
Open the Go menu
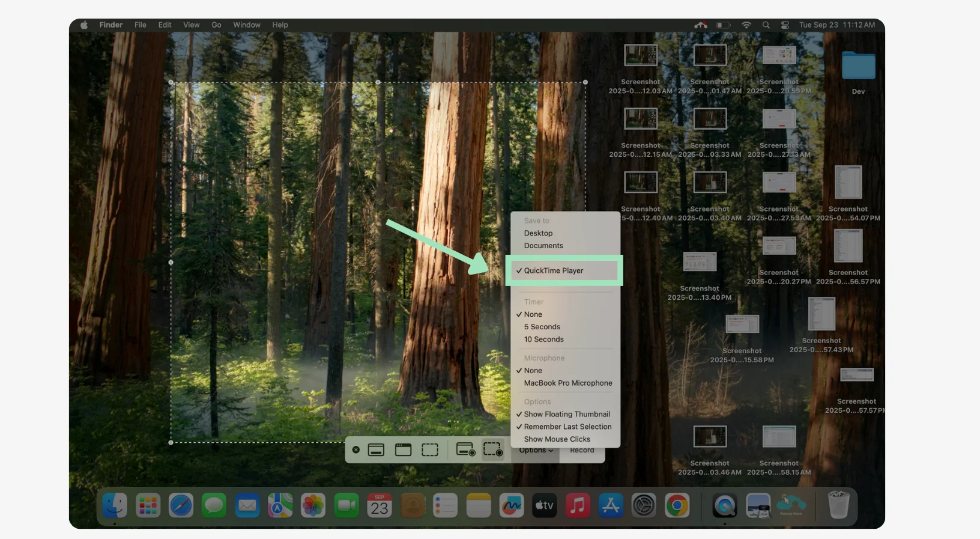216,25
